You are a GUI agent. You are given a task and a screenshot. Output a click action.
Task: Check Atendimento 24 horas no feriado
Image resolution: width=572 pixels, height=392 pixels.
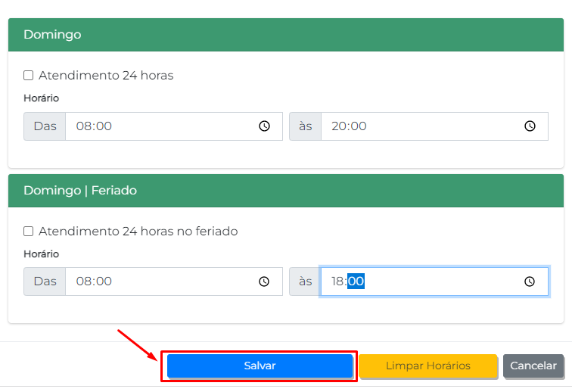point(29,232)
